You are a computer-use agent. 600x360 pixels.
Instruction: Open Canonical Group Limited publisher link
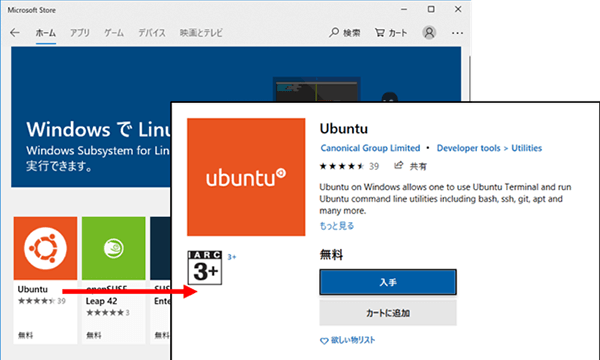370,148
